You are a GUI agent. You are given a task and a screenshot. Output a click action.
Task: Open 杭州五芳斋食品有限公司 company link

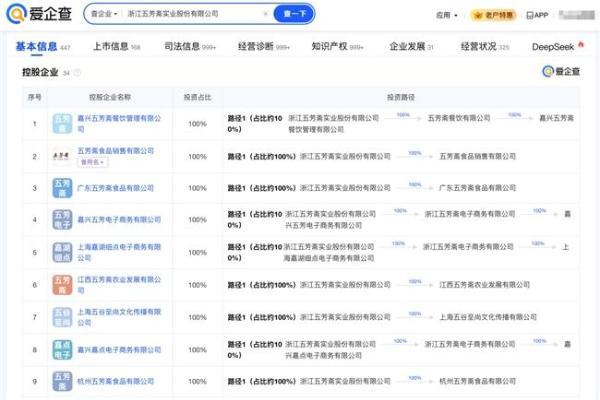(116, 381)
